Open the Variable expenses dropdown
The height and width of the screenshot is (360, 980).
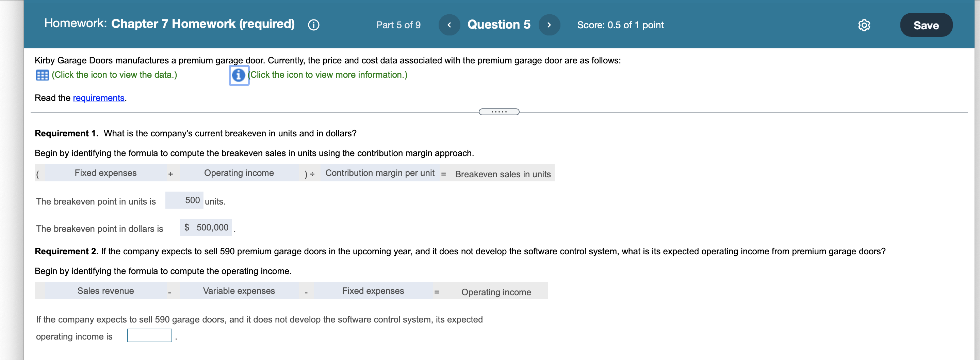[239, 291]
